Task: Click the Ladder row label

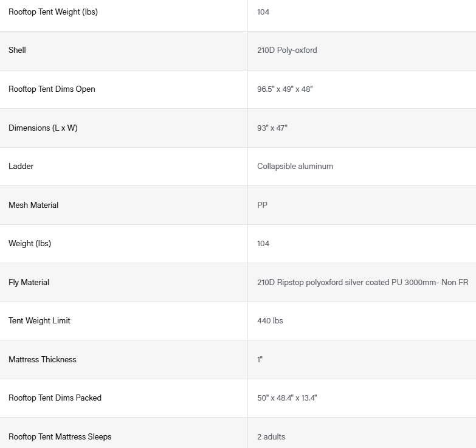Action: (21, 166)
